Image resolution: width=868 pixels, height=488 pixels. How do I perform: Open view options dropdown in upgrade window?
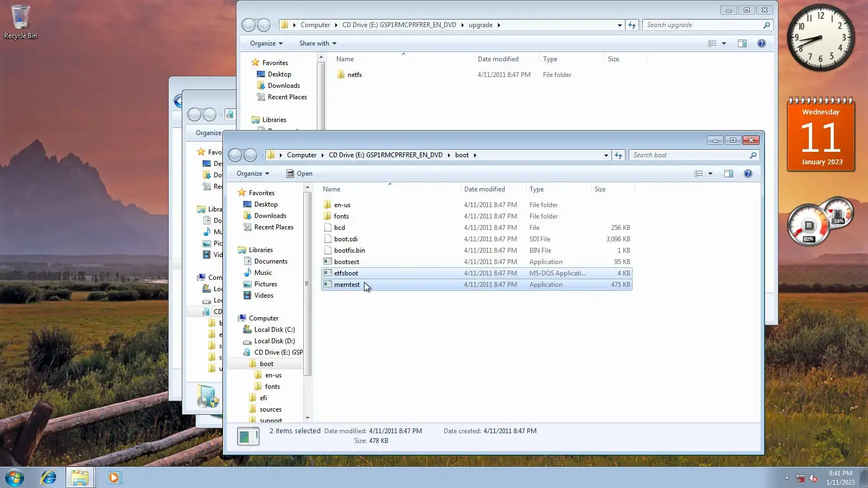pyautogui.click(x=724, y=43)
